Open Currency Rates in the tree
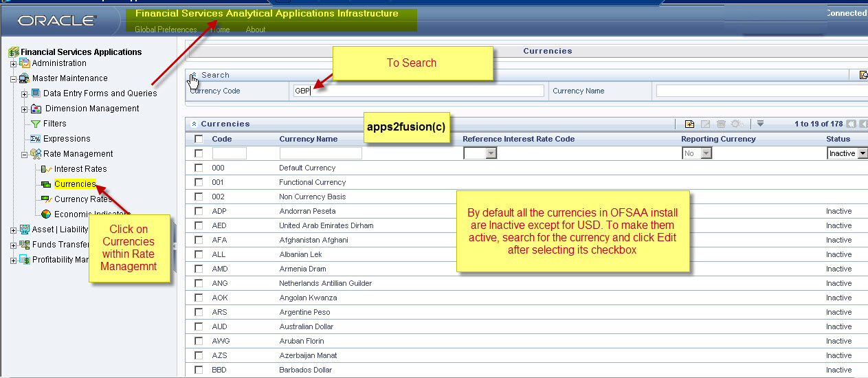 click(83, 199)
